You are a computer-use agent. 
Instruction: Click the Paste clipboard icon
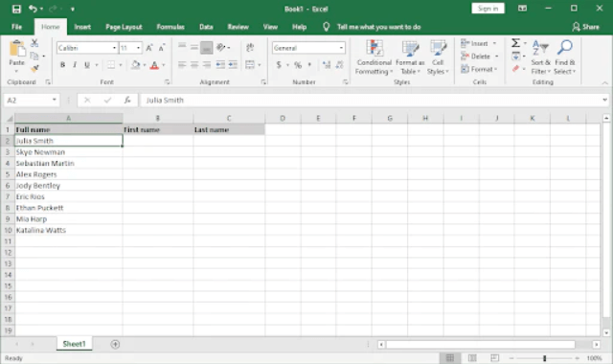17,49
